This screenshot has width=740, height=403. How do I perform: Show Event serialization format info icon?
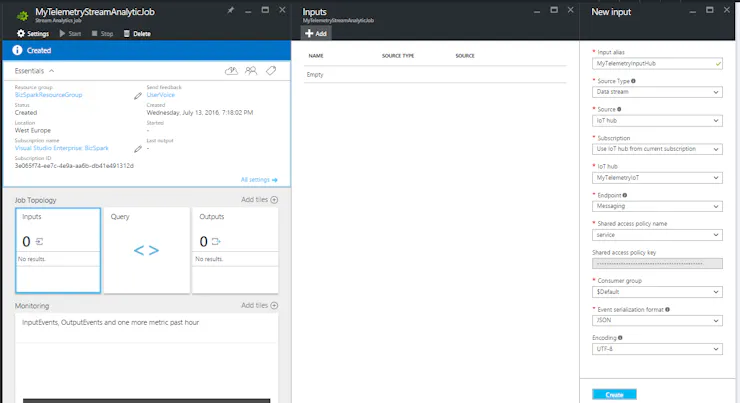tap(667, 310)
